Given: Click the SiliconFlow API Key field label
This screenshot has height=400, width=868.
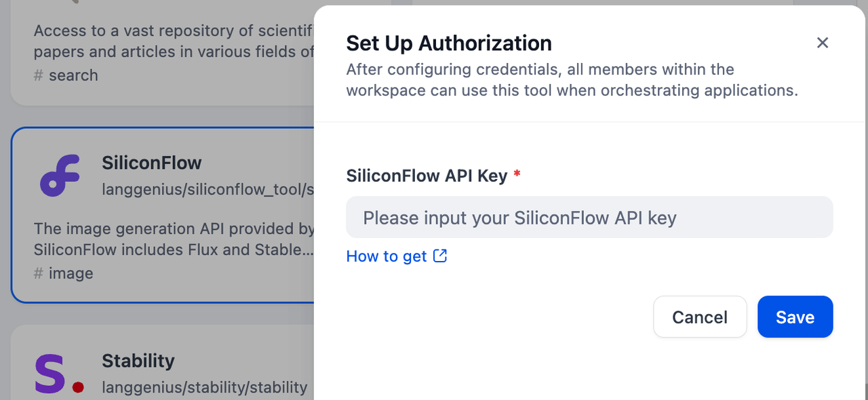Looking at the screenshot, I should click(427, 176).
